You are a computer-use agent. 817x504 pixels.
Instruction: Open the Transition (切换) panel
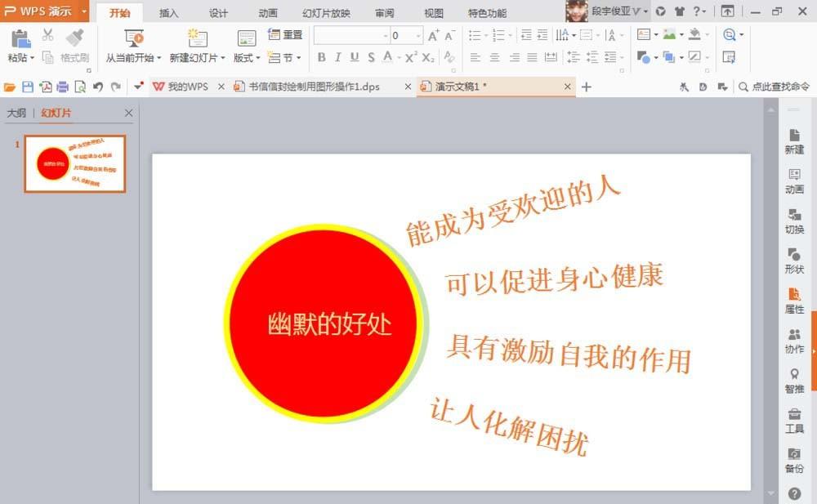(x=793, y=221)
